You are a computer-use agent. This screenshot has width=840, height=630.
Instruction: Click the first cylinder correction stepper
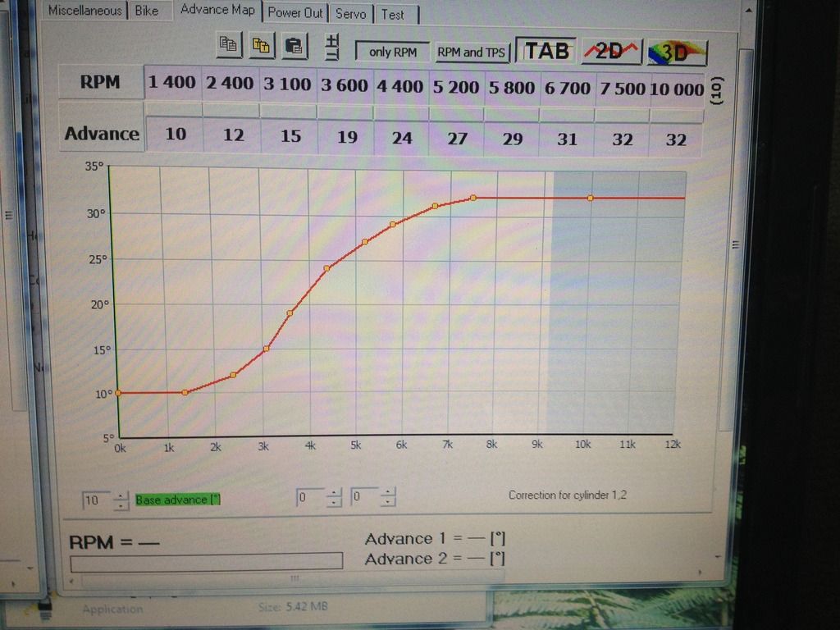[334, 497]
